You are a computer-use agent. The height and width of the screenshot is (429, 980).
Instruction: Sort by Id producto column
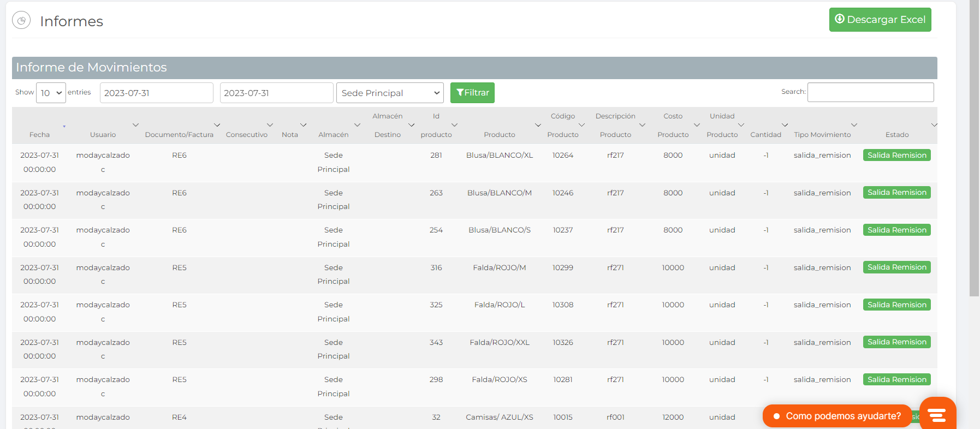[x=436, y=126]
